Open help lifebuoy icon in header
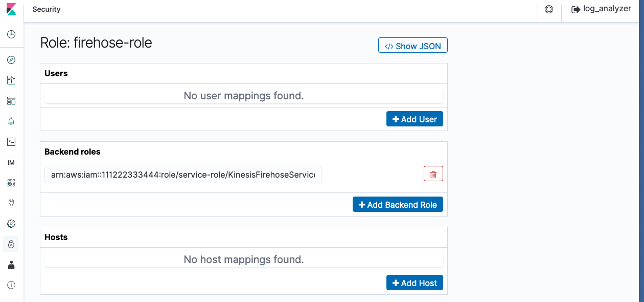This screenshot has height=302, width=644. tap(549, 9)
